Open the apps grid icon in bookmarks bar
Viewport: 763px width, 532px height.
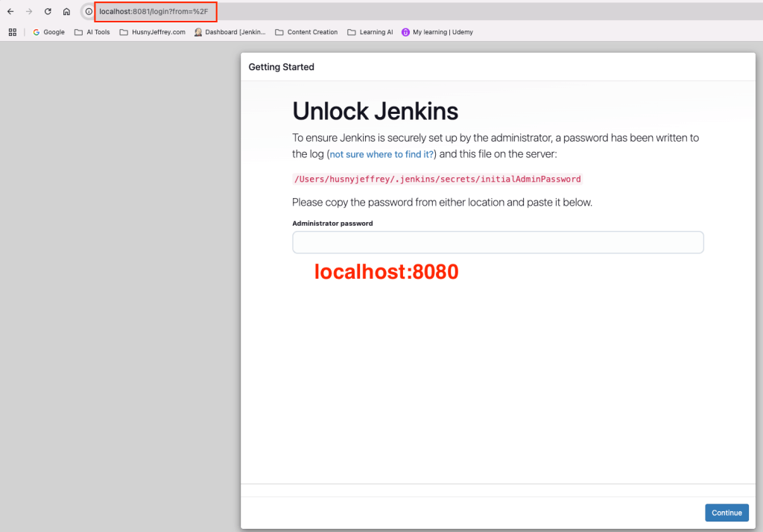(x=13, y=32)
